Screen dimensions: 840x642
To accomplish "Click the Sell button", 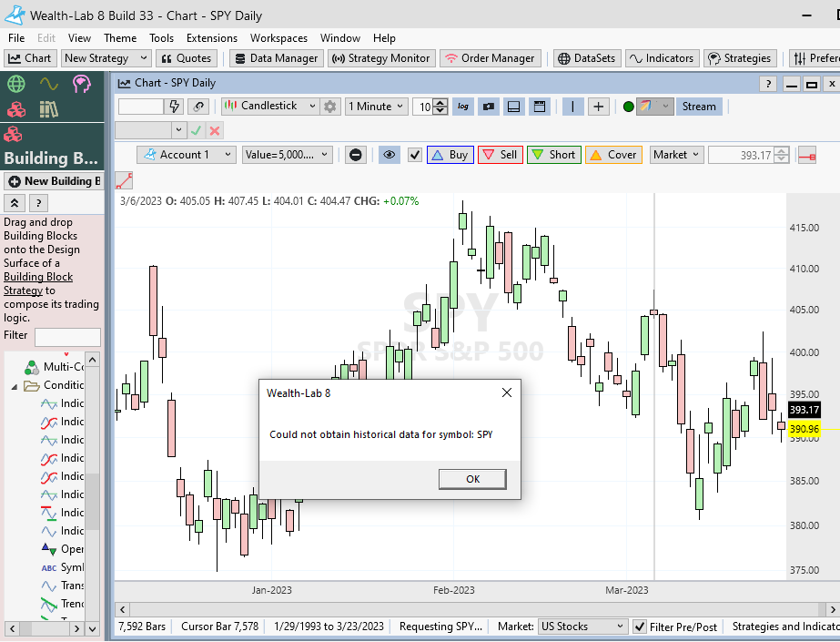I will click(501, 155).
